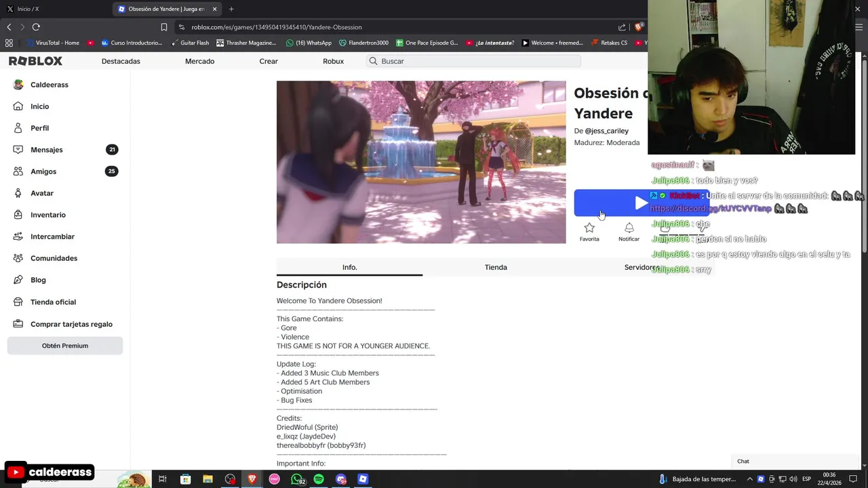Image resolution: width=868 pixels, height=488 pixels.
Task: Click the Obtén Premium button
Action: tap(65, 346)
